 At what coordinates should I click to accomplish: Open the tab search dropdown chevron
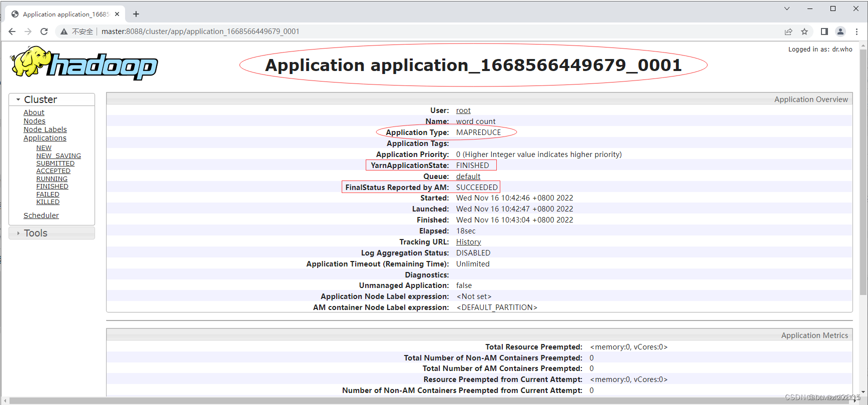pos(786,8)
